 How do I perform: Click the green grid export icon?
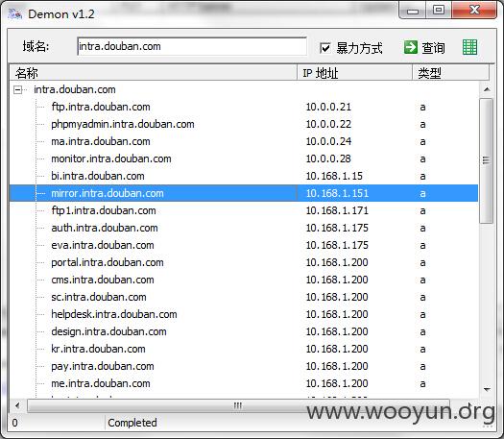[x=469, y=47]
